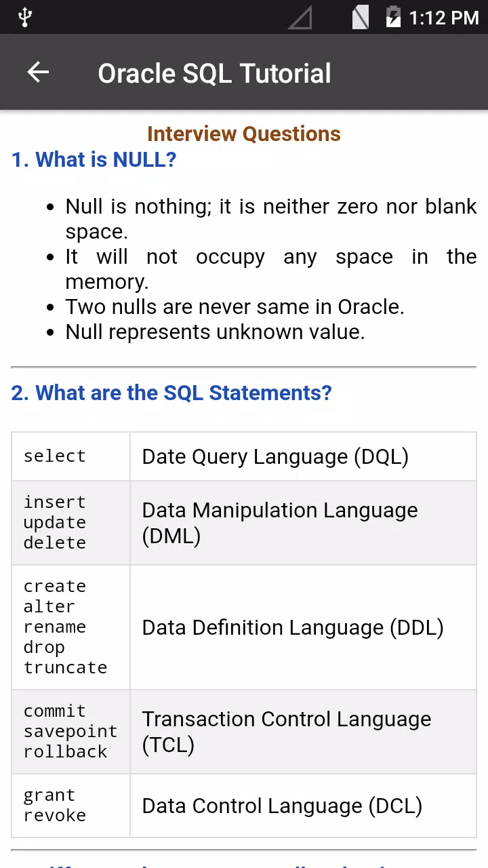The height and width of the screenshot is (868, 488).
Task: Tap the battery charging icon
Action: pos(393,17)
